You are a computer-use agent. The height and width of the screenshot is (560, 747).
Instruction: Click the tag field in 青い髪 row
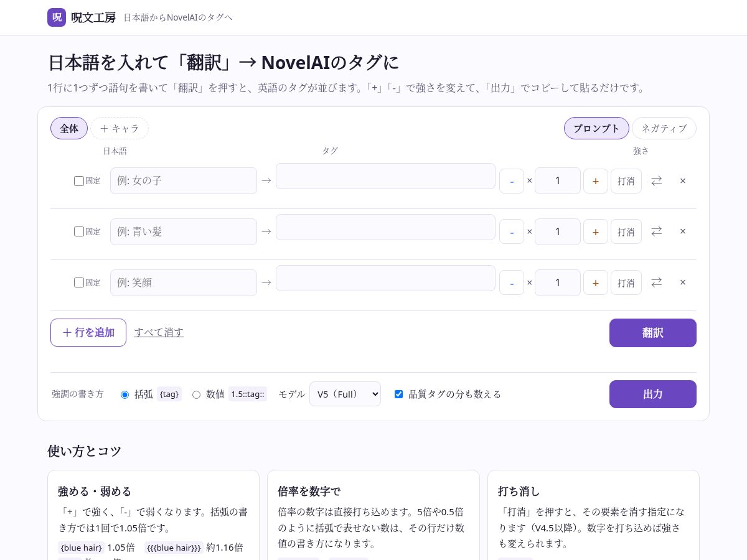pyautogui.click(x=385, y=227)
